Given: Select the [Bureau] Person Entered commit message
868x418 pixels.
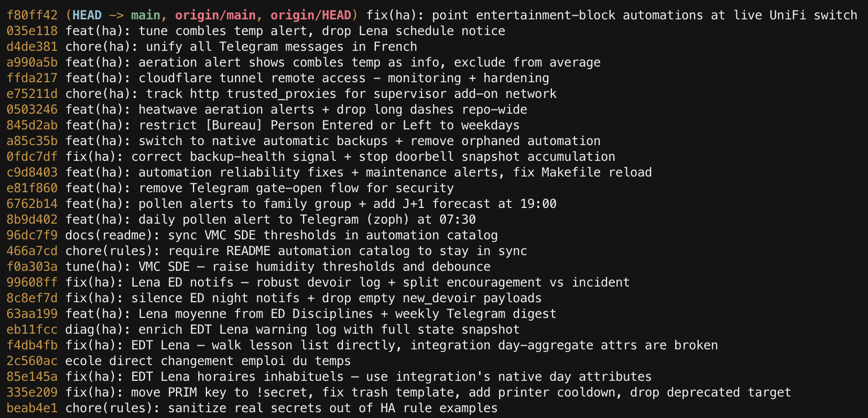Looking at the screenshot, I should pyautogui.click(x=292, y=125).
